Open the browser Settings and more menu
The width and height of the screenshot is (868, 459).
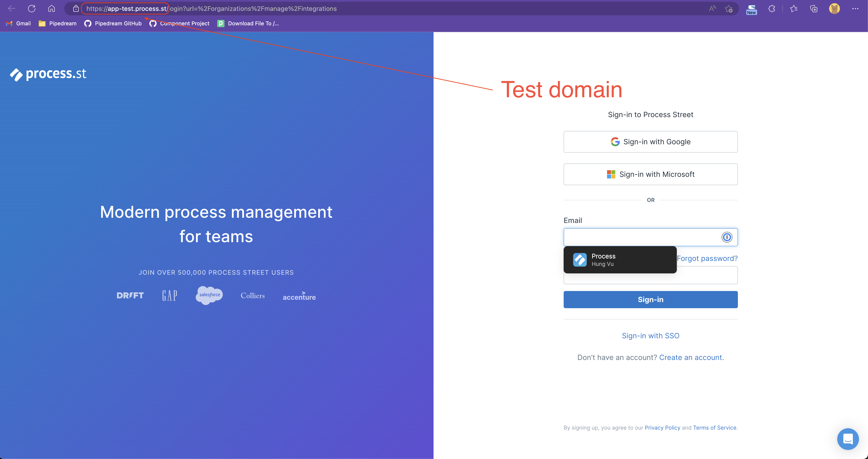[855, 8]
